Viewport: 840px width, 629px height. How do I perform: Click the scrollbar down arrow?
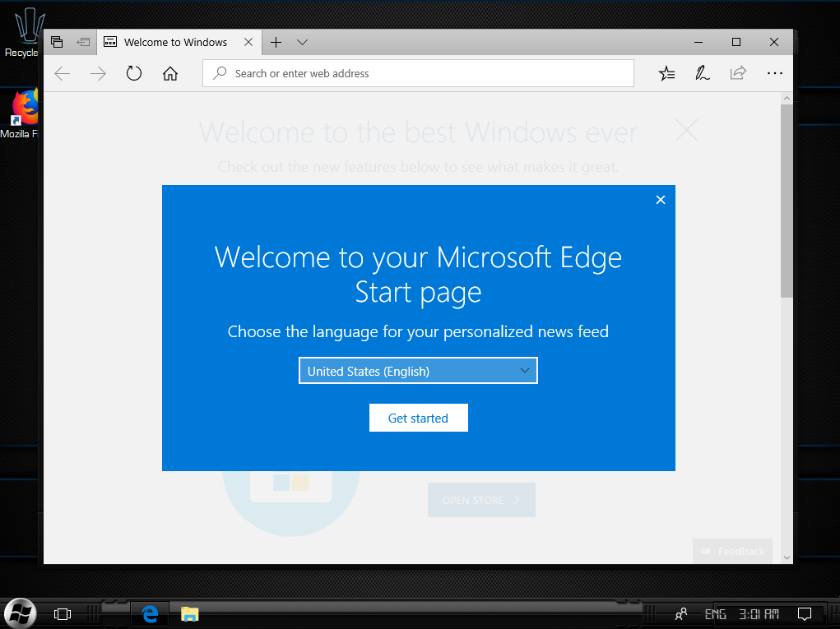(787, 557)
